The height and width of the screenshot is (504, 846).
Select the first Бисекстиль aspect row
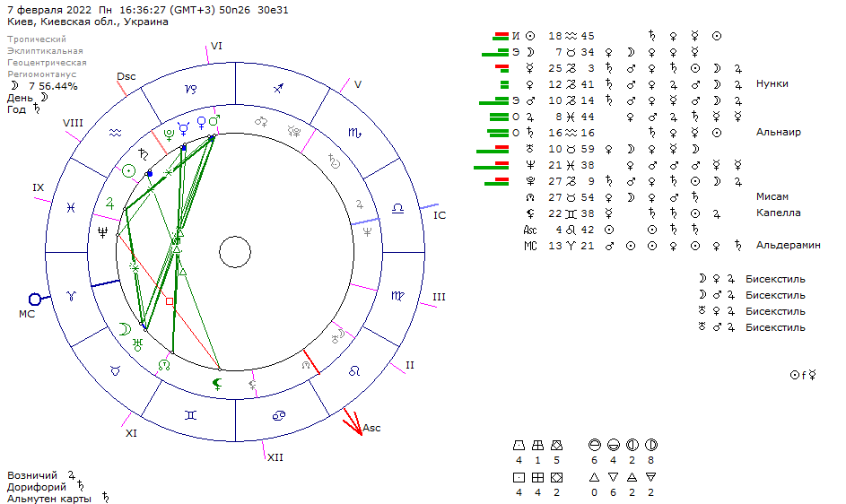[x=752, y=279]
